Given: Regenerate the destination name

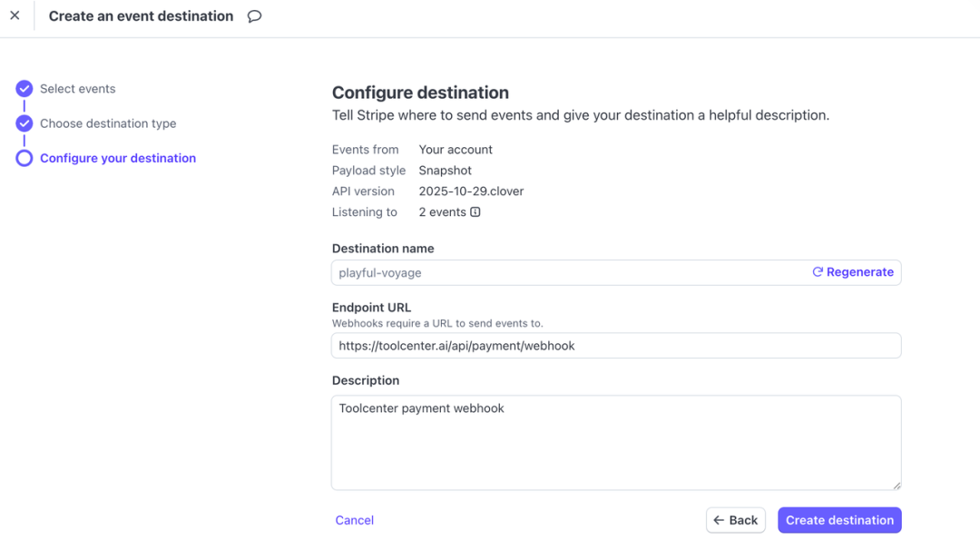Looking at the screenshot, I should (x=853, y=272).
